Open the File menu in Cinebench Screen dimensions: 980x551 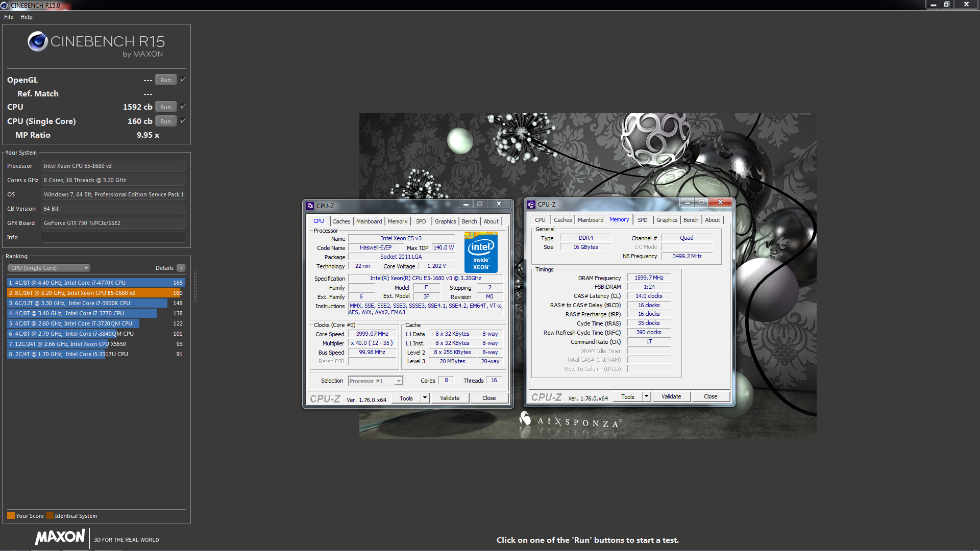(x=8, y=17)
